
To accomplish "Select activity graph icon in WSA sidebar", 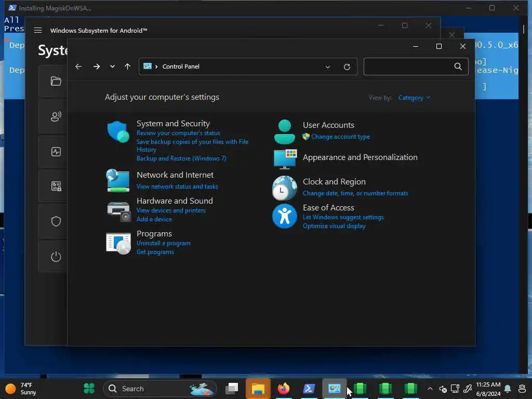I will [56, 152].
